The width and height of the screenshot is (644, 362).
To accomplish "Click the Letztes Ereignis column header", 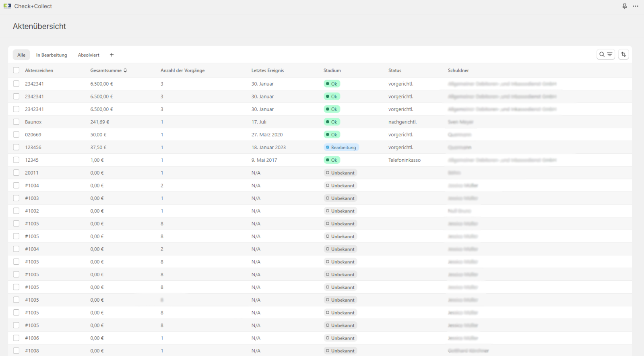I will 268,70.
